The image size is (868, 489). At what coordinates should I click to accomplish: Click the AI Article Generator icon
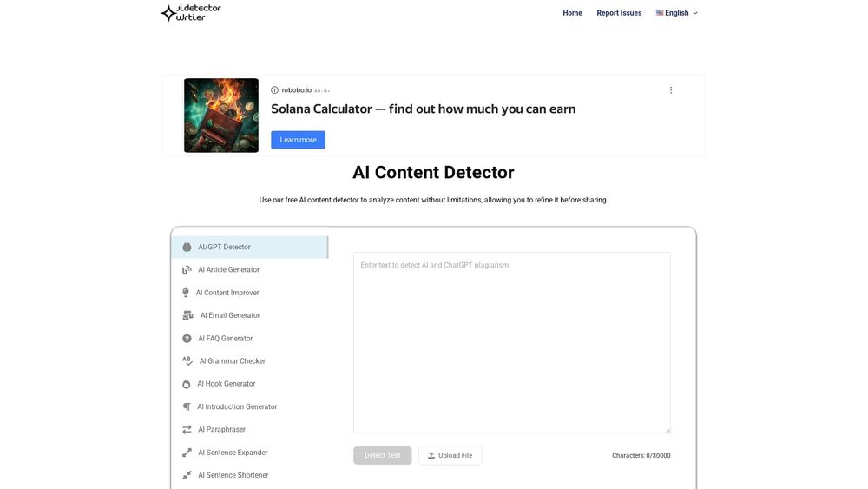(x=187, y=270)
